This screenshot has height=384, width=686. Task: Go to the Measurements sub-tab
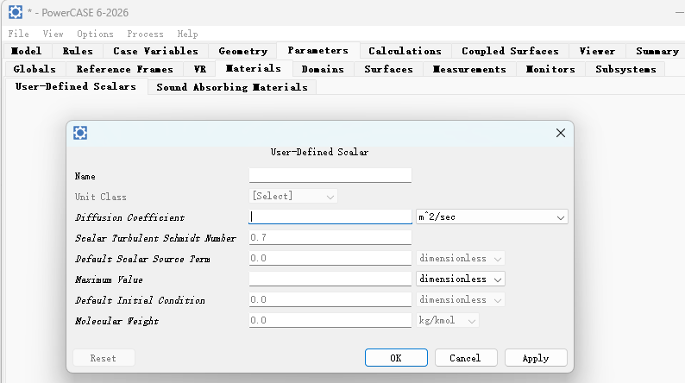click(469, 69)
